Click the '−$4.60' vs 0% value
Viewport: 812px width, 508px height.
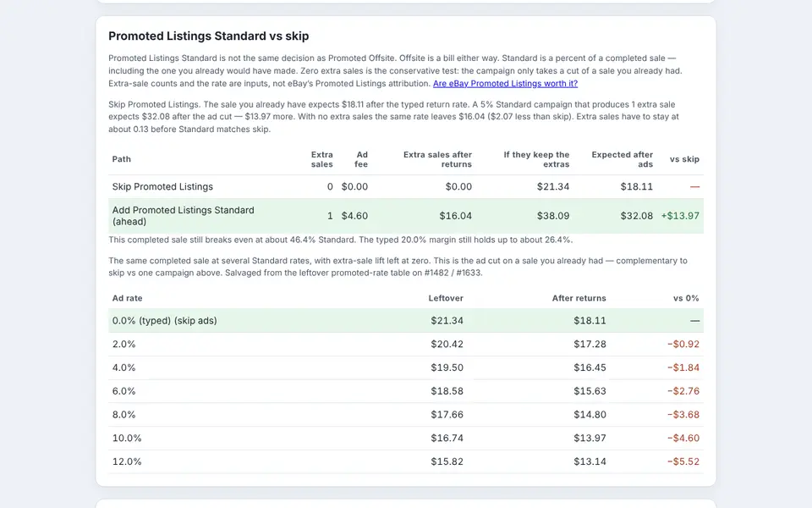coord(683,438)
